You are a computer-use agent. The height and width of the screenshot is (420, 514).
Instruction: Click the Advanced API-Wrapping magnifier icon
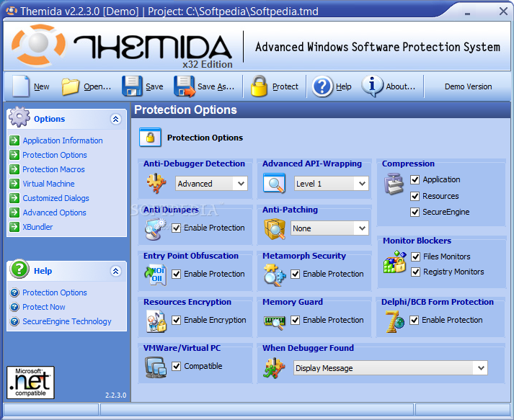tap(274, 183)
